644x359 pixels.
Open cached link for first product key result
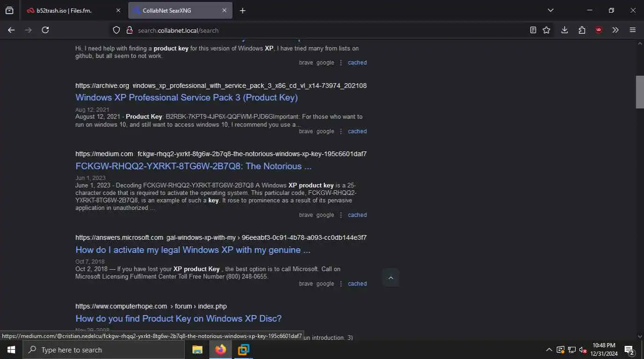tap(357, 63)
